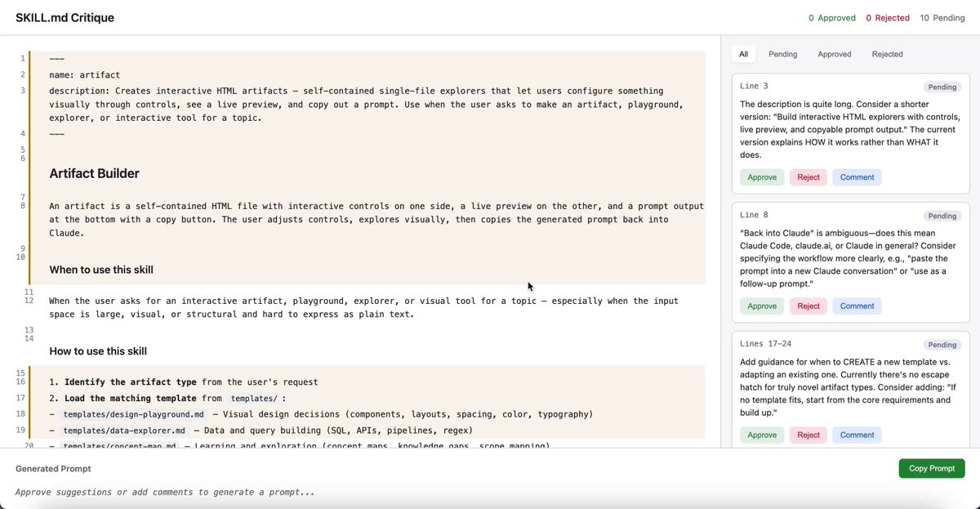
Task: Click the 'Load the matching template' line
Action: coord(167,398)
